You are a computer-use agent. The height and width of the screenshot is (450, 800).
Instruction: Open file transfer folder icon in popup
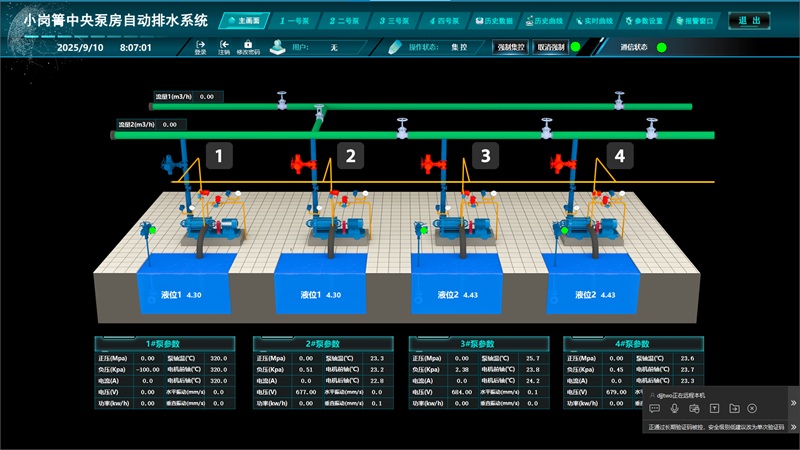(733, 408)
